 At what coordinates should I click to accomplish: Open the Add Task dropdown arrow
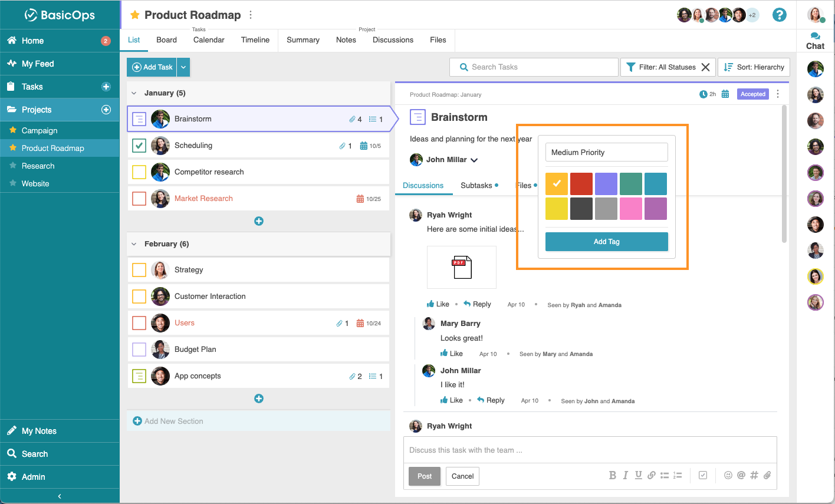point(183,67)
